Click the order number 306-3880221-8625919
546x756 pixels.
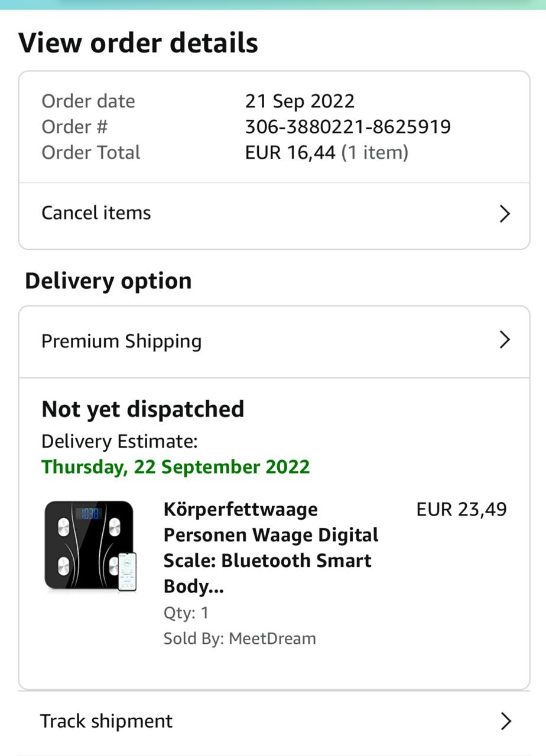pyautogui.click(x=347, y=126)
